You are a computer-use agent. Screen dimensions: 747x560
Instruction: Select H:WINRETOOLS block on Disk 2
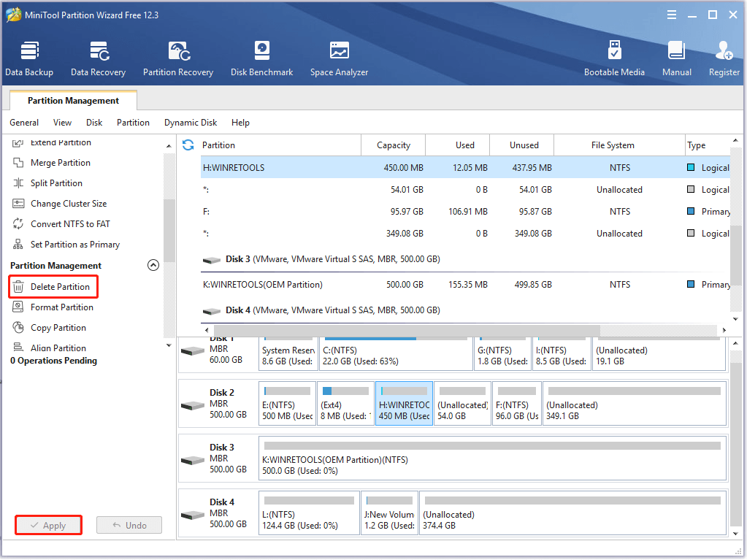click(x=404, y=403)
